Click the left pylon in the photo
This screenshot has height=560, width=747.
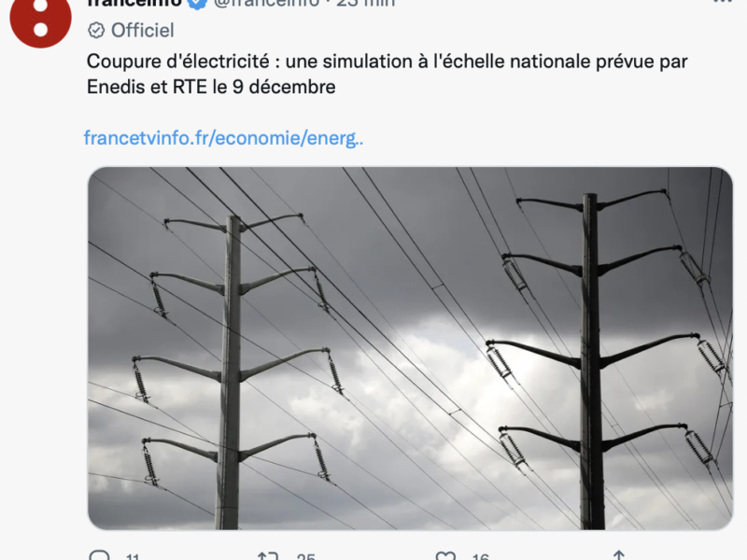[x=229, y=373]
